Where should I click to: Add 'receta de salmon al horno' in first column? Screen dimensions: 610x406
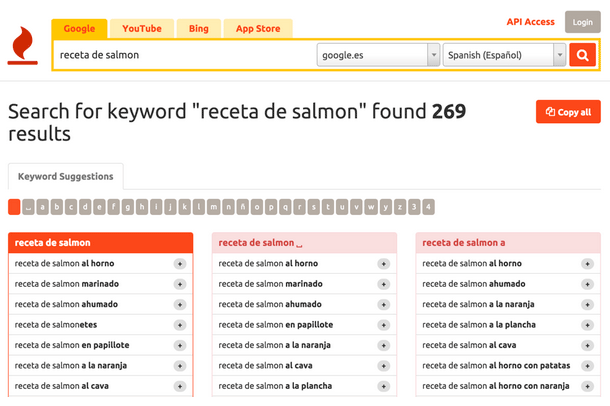click(180, 264)
